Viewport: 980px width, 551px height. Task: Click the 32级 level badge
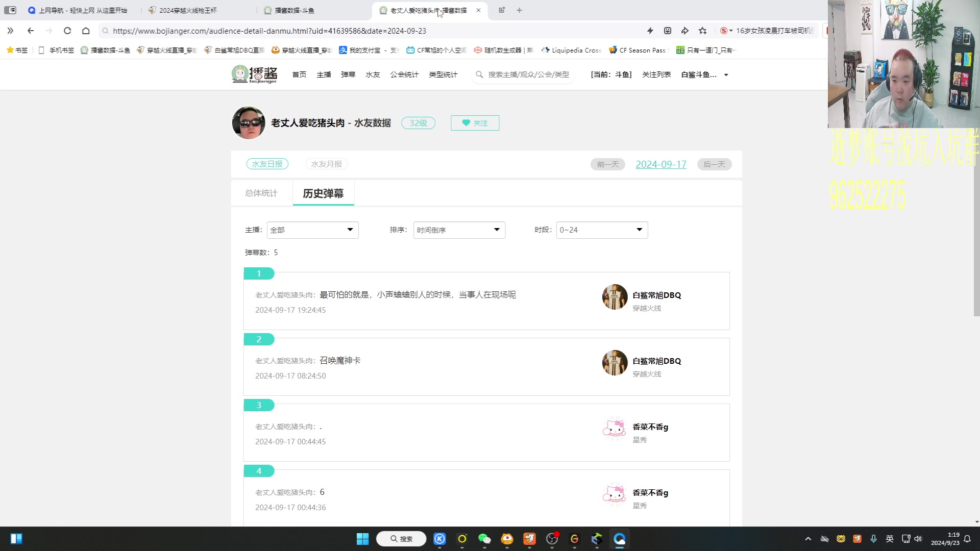point(418,123)
